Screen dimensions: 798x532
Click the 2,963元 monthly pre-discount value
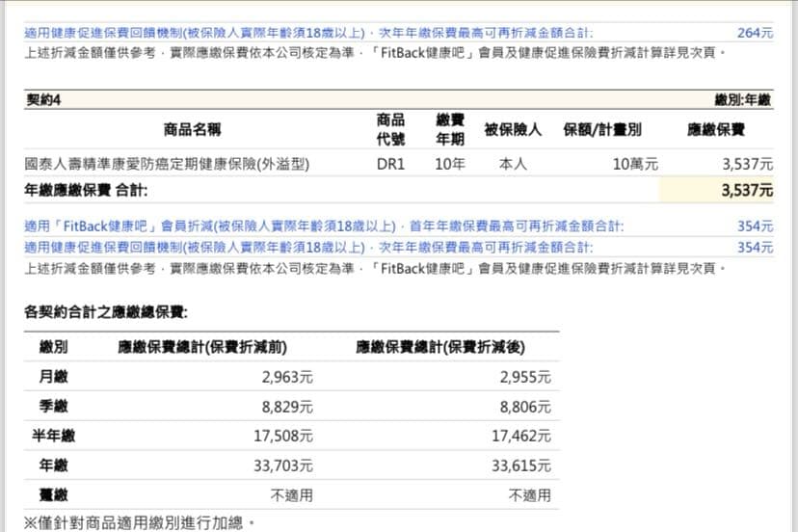(x=287, y=377)
